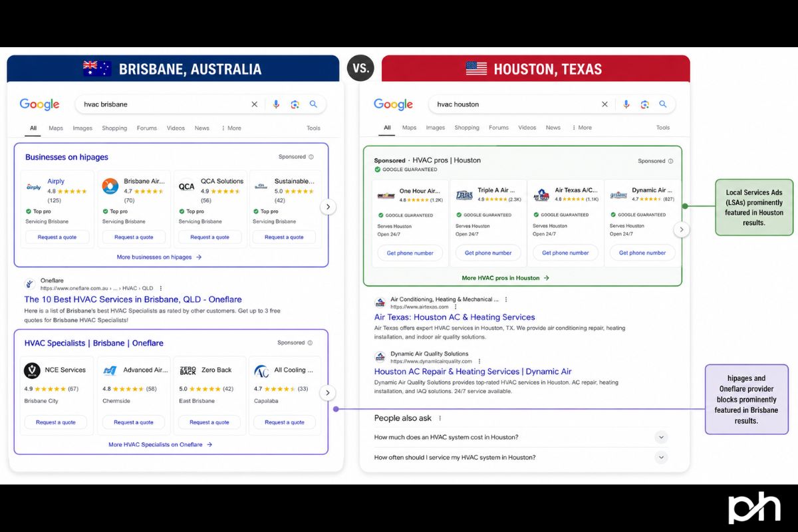Click the Air Texas A/C card logo
The height and width of the screenshot is (532, 798).
pyautogui.click(x=541, y=196)
